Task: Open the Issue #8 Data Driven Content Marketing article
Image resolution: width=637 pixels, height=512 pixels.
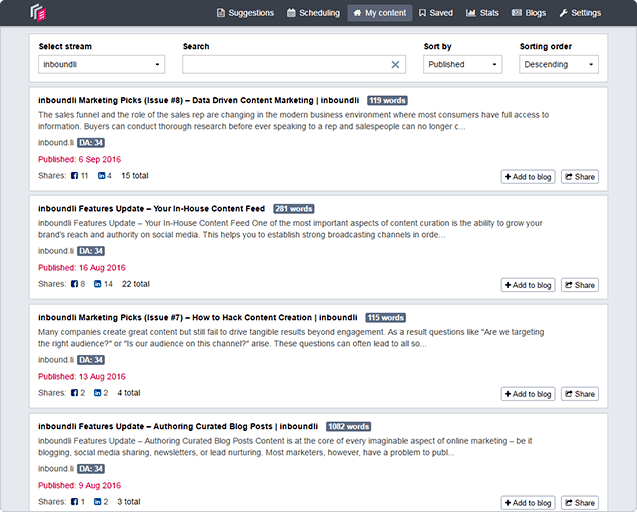Action: click(x=199, y=100)
